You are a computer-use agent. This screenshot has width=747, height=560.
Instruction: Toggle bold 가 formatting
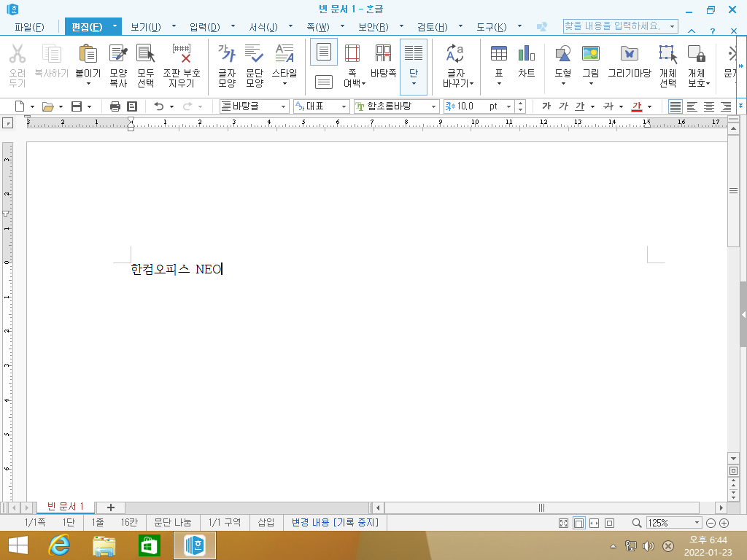coord(546,106)
